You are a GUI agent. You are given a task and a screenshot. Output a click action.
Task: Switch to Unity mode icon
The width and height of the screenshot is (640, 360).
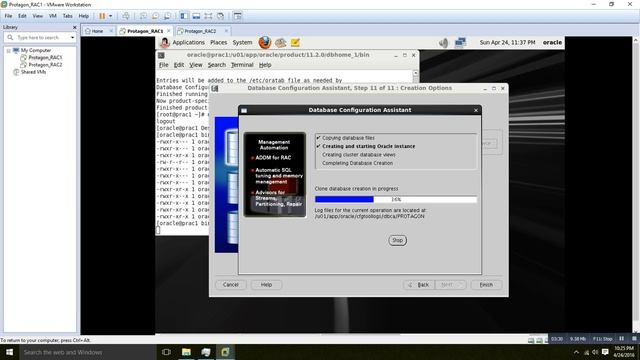click(x=220, y=16)
